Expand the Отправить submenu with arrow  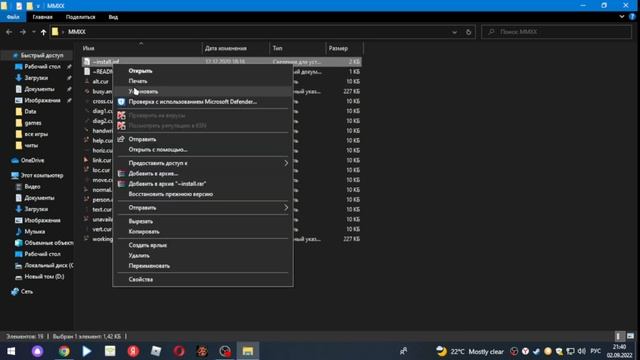203,207
